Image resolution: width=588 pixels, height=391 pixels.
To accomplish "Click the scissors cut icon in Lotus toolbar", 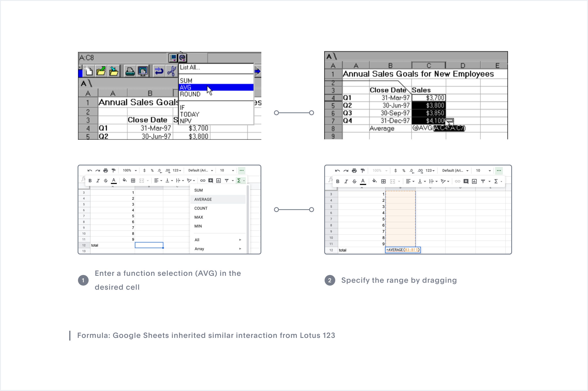I will (x=171, y=71).
